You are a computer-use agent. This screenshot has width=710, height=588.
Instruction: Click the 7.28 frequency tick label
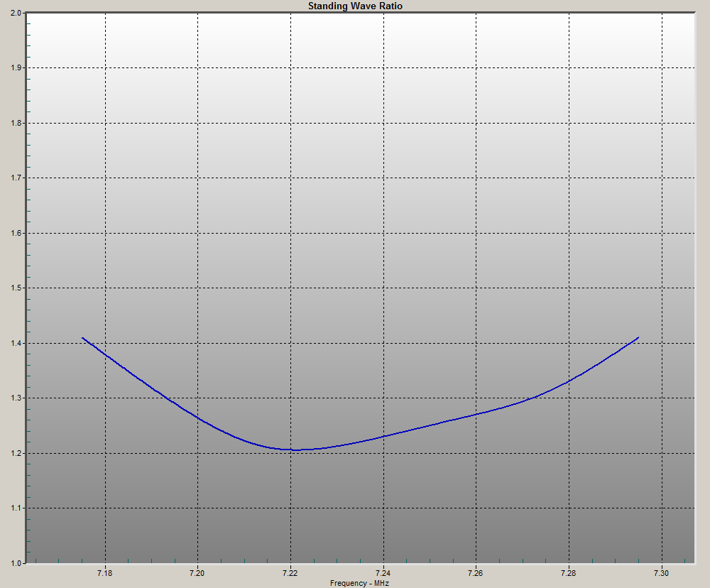pyautogui.click(x=569, y=573)
